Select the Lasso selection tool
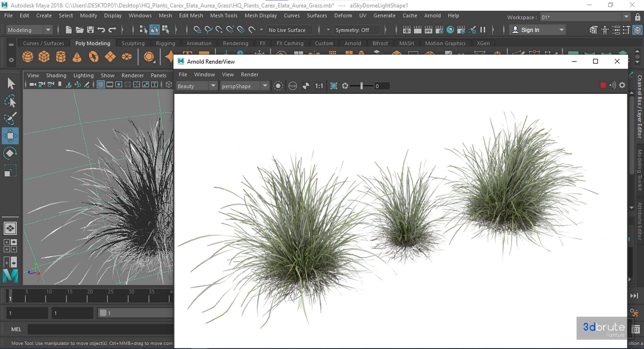Viewport: 644px width, 349px height. click(10, 102)
